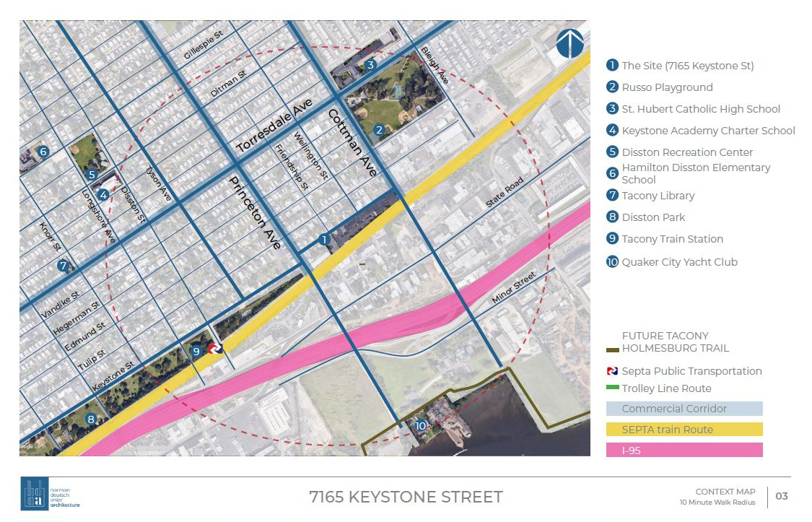Click 'FUTURE TACONY HOLMESBURG TRAIL' legend text
This screenshot has width=812, height=522.
click(x=676, y=342)
